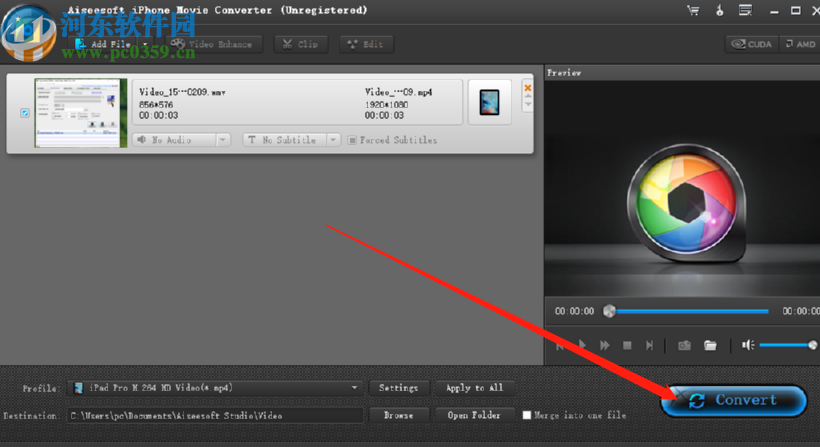
Task: Move the file down in list
Action: (x=528, y=105)
